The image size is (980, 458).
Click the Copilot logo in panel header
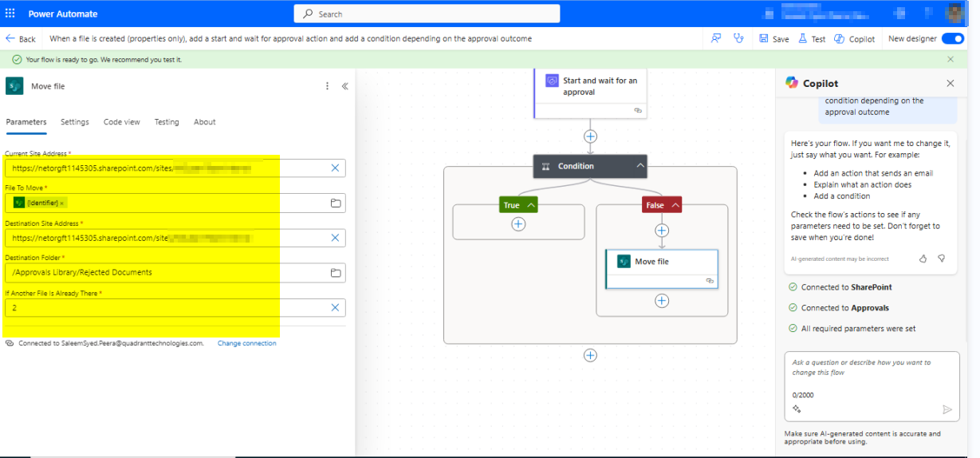[792, 83]
